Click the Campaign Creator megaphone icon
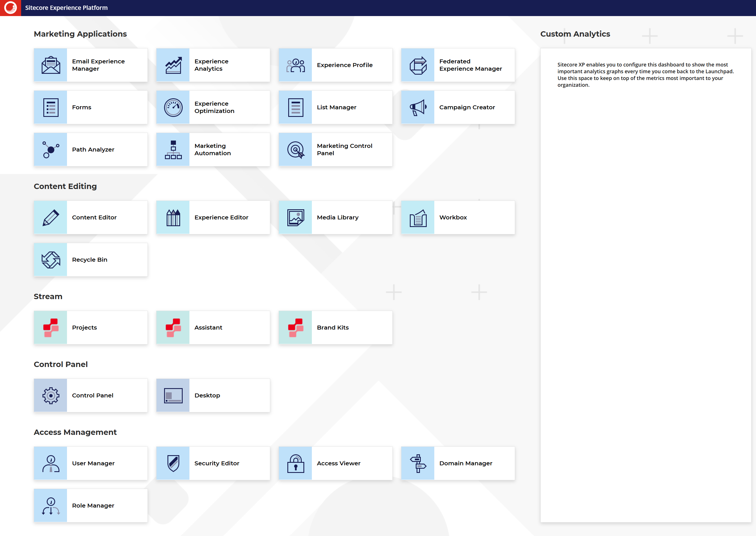Viewport: 756px width, 536px height. pyautogui.click(x=418, y=107)
